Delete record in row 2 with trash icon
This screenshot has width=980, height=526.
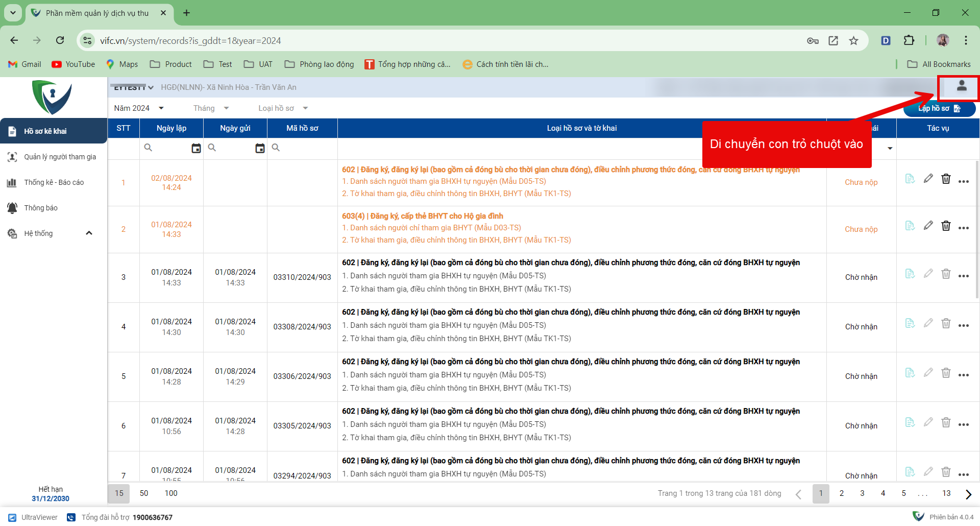coord(946,226)
